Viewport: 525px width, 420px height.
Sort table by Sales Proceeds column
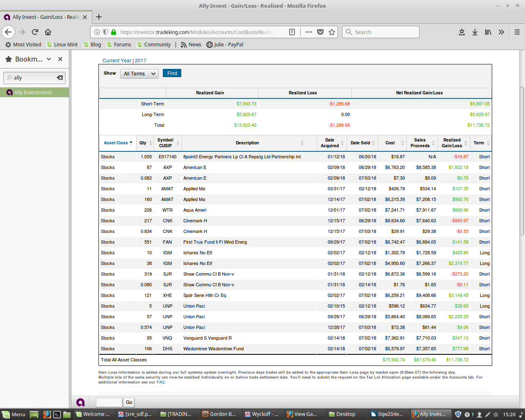[422, 143]
